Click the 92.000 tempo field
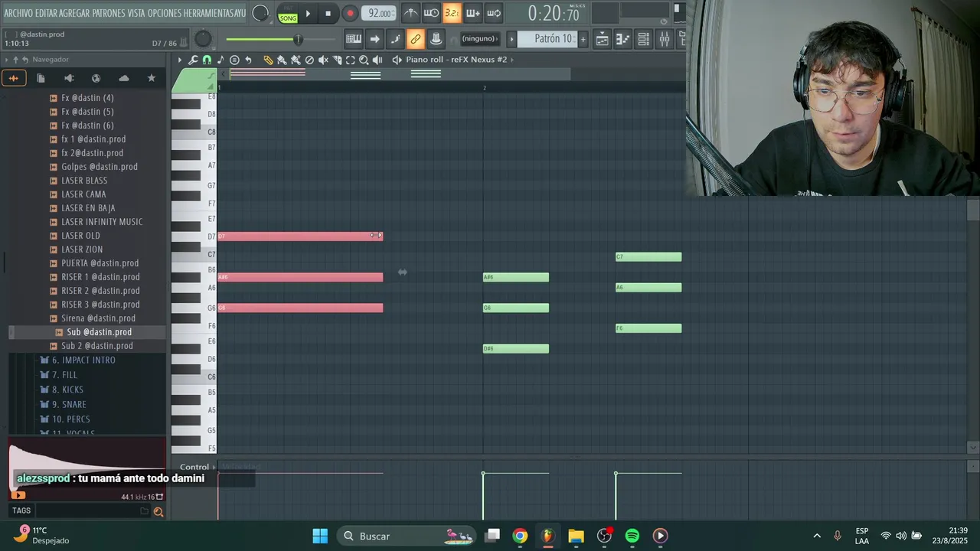The height and width of the screenshot is (551, 980). [379, 13]
